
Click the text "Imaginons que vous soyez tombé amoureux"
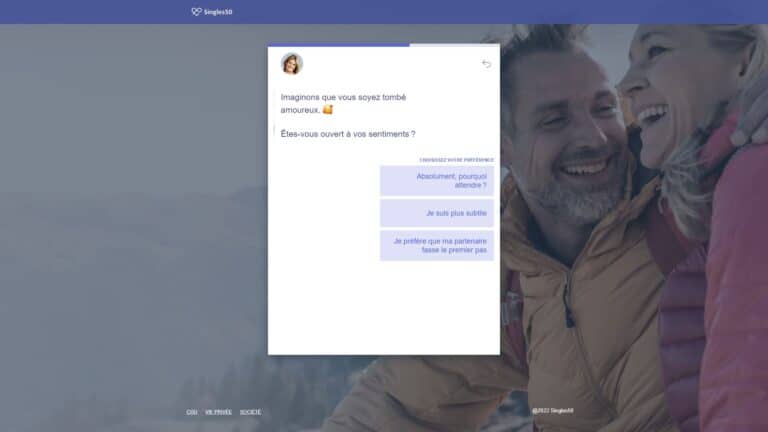coord(343,103)
